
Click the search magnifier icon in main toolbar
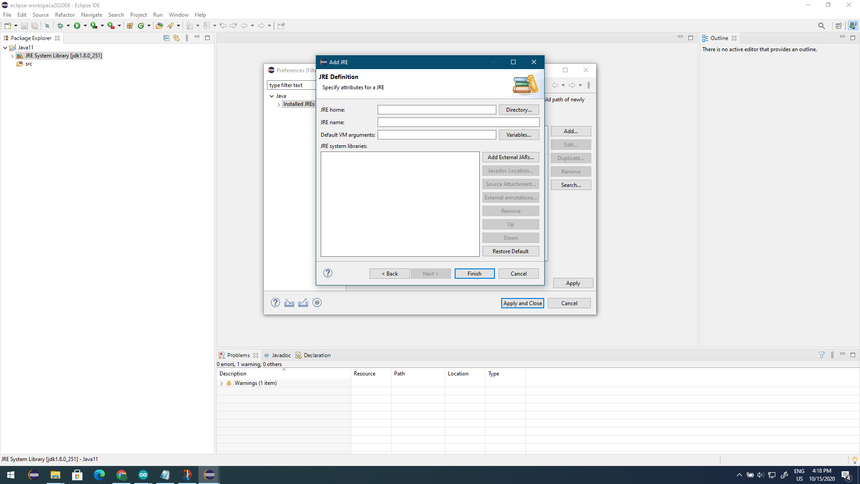coord(822,26)
